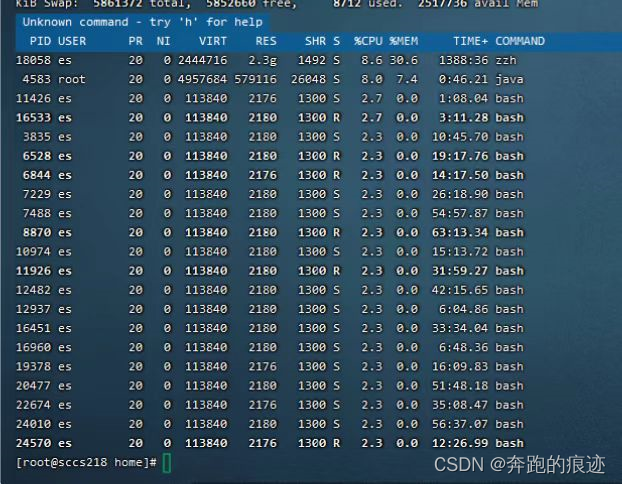Click memory value 30.6 for zzh

point(403,60)
